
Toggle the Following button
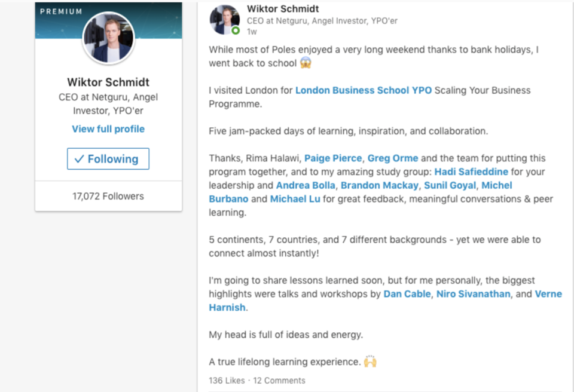[108, 159]
